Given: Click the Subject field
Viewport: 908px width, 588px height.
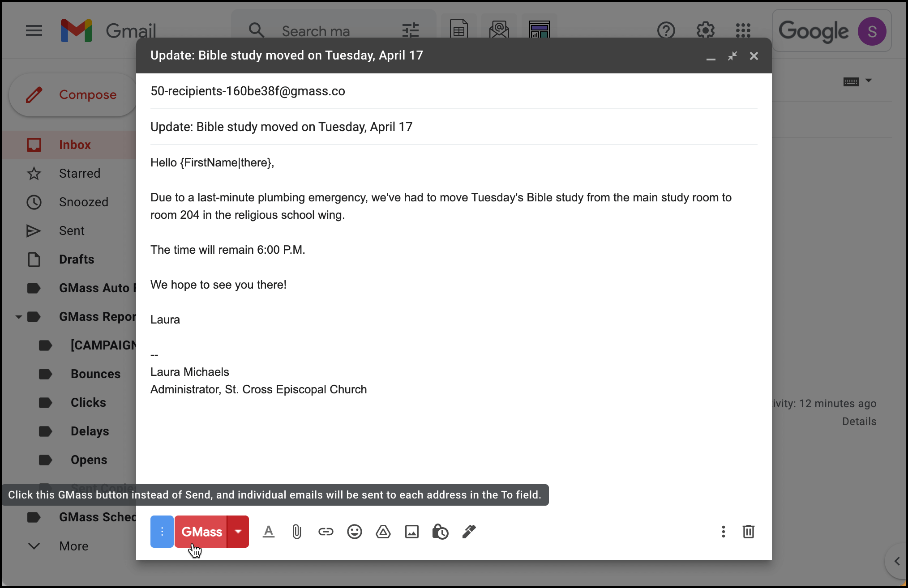Looking at the screenshot, I should coord(454,127).
